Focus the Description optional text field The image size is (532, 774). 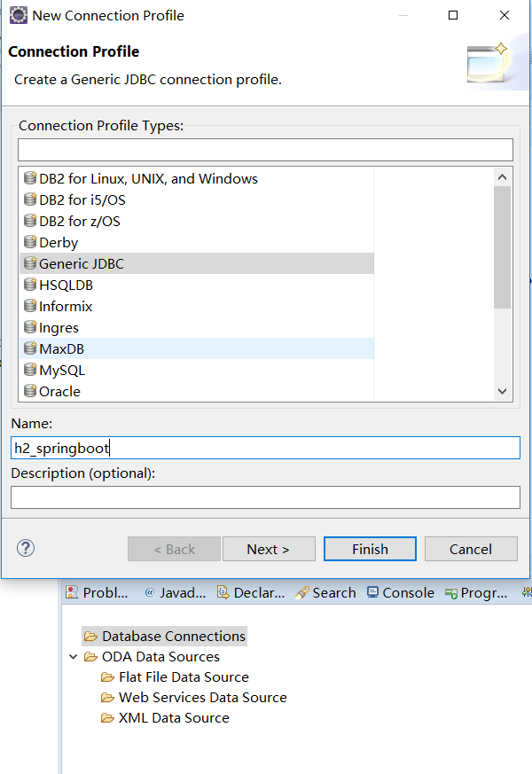point(265,497)
